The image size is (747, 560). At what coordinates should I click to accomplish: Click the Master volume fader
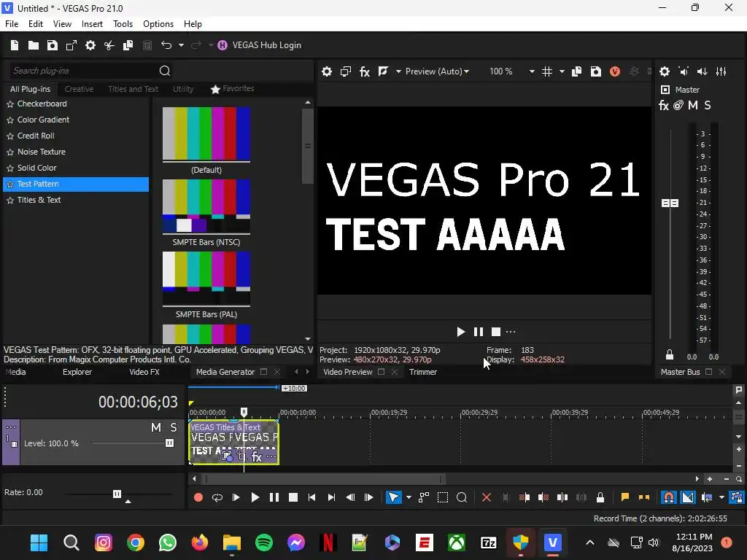click(670, 203)
